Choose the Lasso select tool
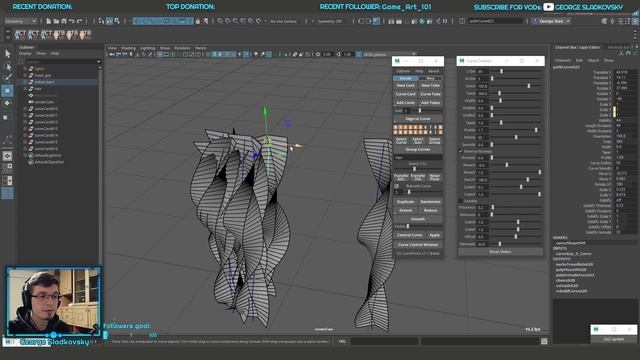640x360 pixels. pos(7,66)
